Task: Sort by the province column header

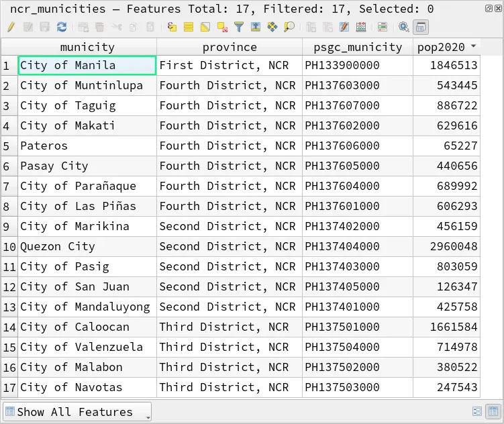Action: point(230,47)
